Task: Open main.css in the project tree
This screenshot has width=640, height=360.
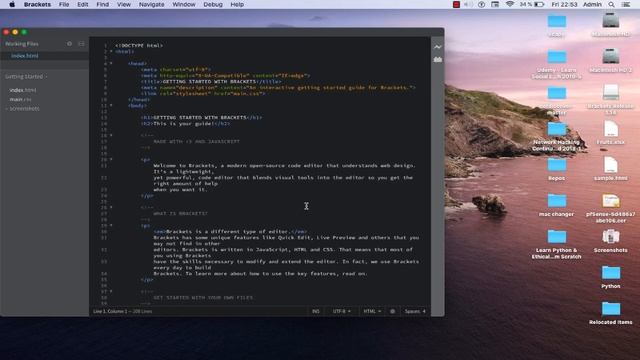Action: (20, 99)
